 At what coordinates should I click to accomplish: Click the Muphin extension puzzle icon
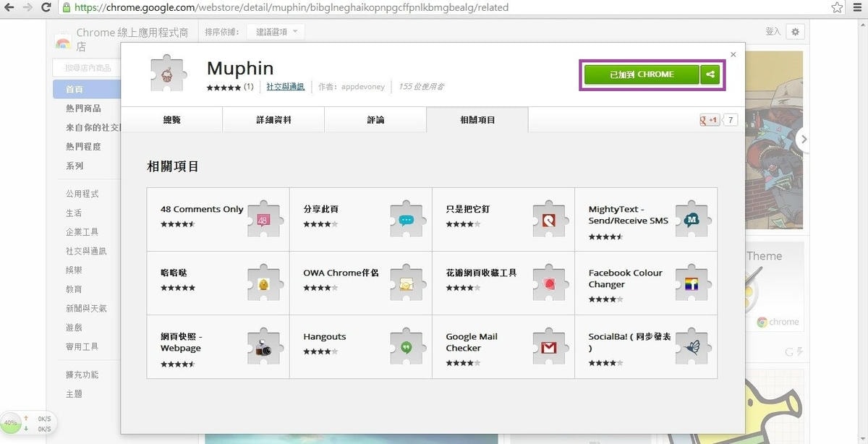[x=167, y=74]
